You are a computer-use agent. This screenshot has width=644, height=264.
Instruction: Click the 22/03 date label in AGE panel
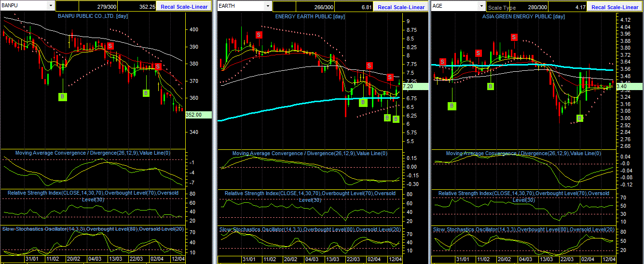point(566,259)
